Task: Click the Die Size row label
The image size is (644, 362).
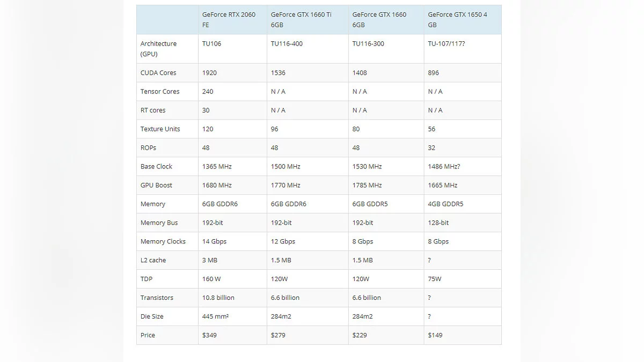Action: [152, 317]
